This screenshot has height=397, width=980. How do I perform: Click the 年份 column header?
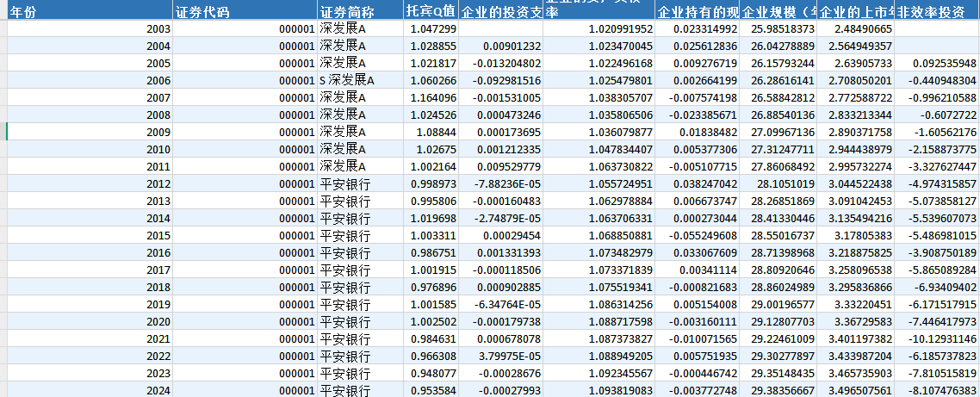86,12
